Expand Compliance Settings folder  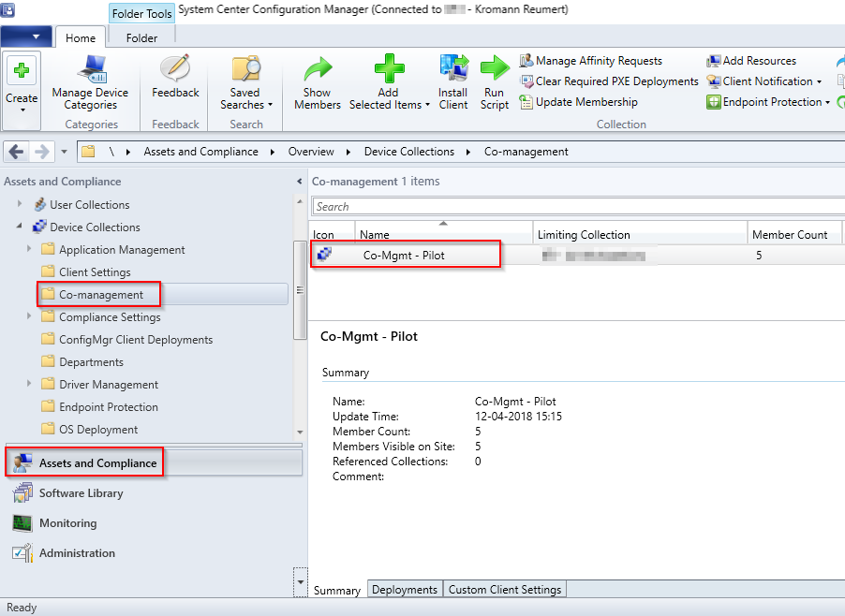[x=28, y=316]
